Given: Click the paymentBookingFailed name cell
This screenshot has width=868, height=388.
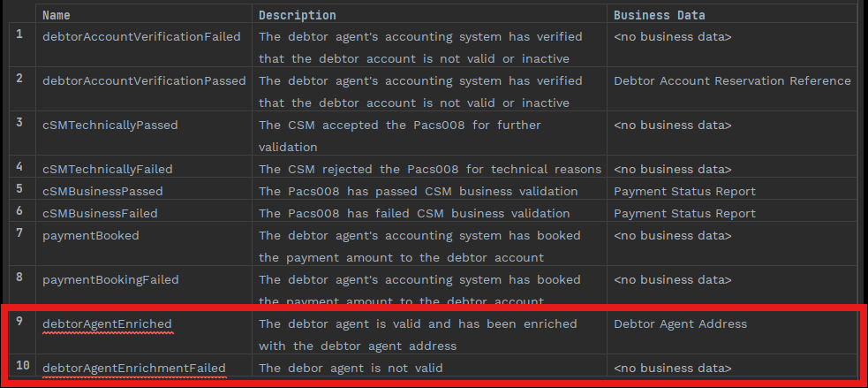Looking at the screenshot, I should (110, 279).
